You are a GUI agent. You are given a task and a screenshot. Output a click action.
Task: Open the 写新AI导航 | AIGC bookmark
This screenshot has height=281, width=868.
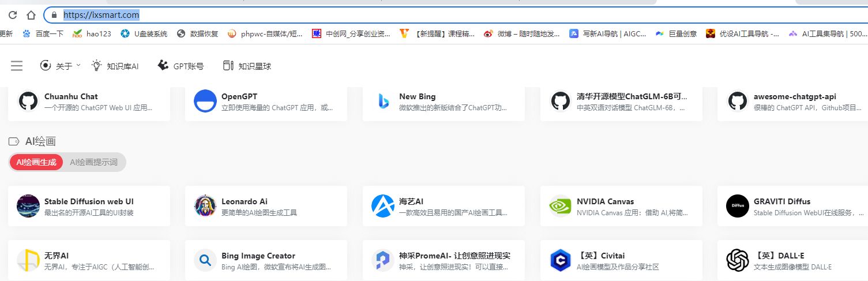[608, 33]
